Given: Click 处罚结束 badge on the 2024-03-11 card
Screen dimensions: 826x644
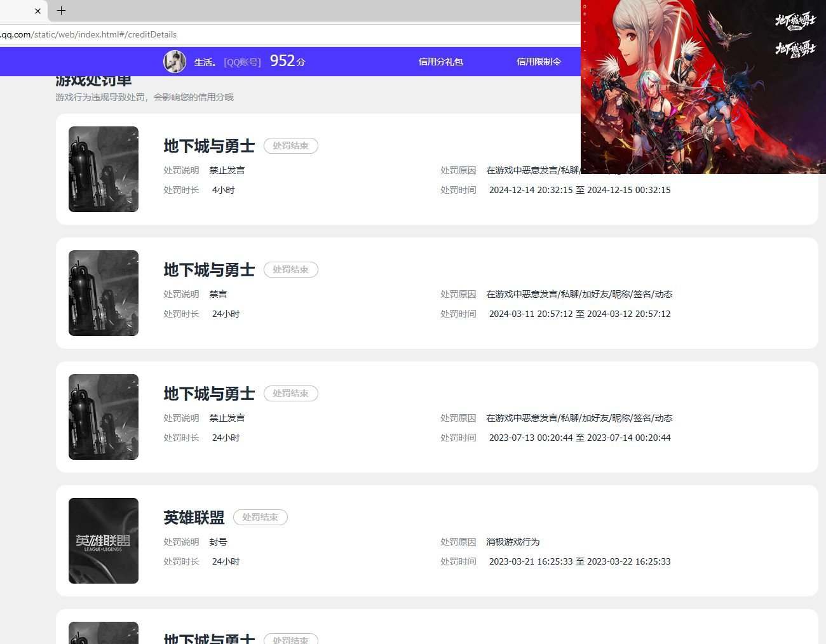Looking at the screenshot, I should coord(291,269).
